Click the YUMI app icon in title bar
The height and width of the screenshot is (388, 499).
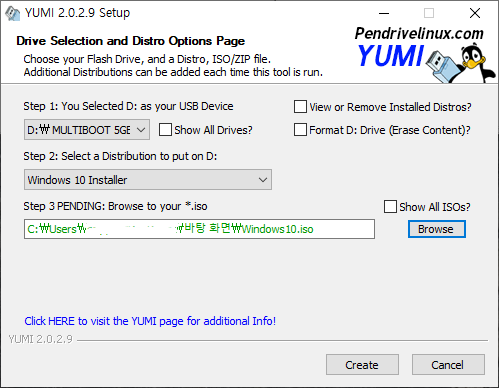(12, 13)
